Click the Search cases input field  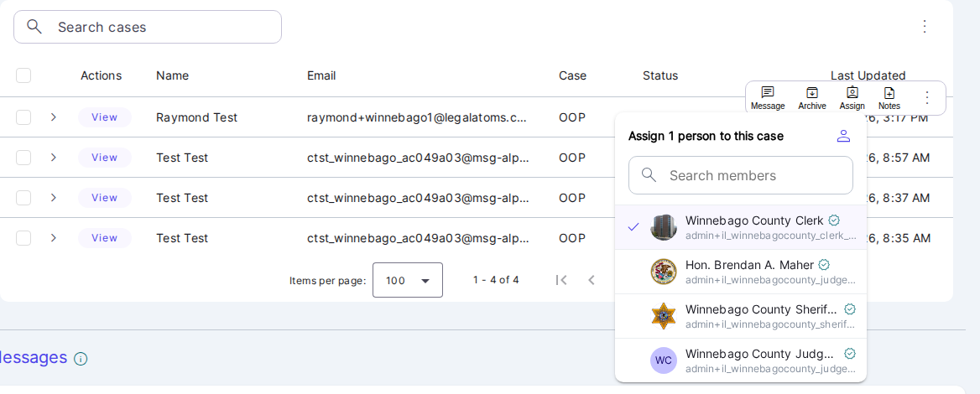[x=148, y=27]
